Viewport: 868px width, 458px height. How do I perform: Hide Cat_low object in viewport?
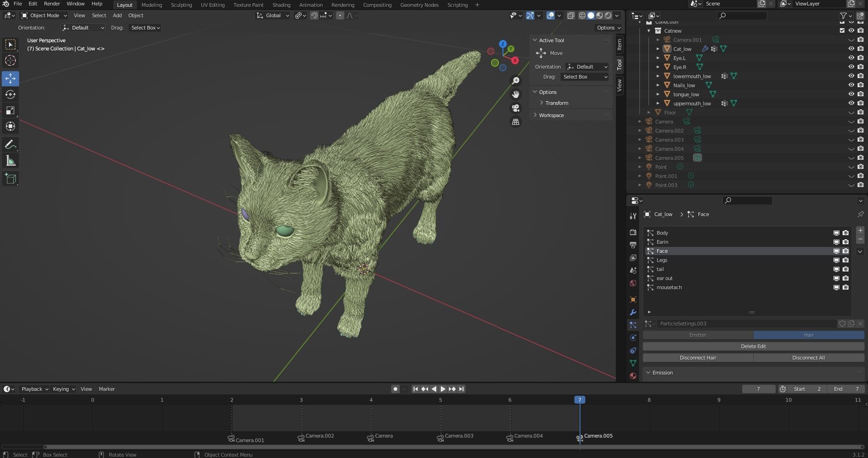[851, 49]
